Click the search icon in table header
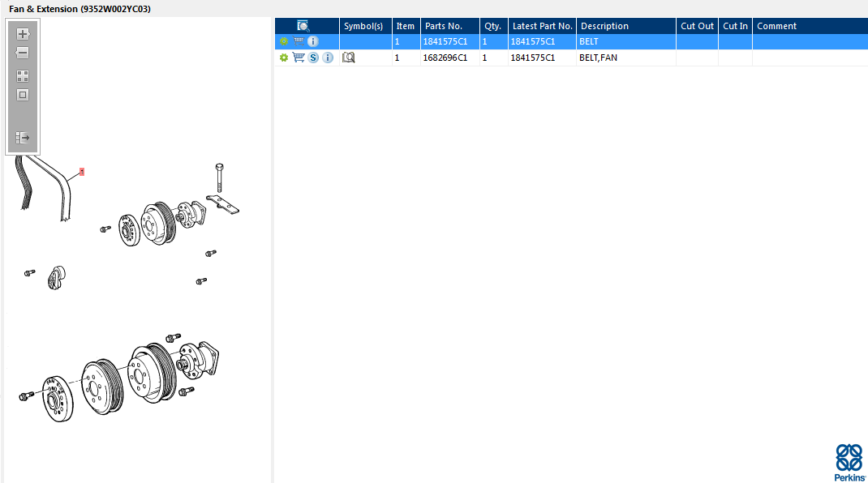The height and width of the screenshot is (483, 868). click(x=303, y=26)
